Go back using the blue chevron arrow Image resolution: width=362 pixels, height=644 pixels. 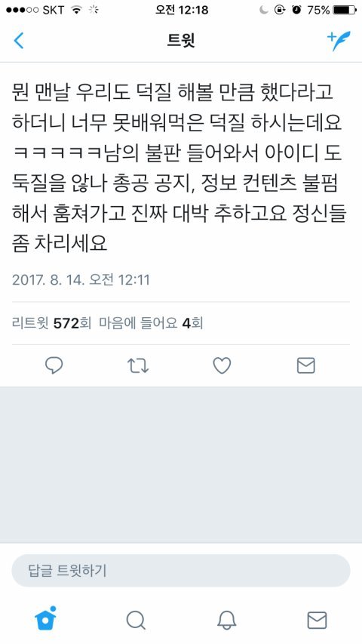(19, 41)
